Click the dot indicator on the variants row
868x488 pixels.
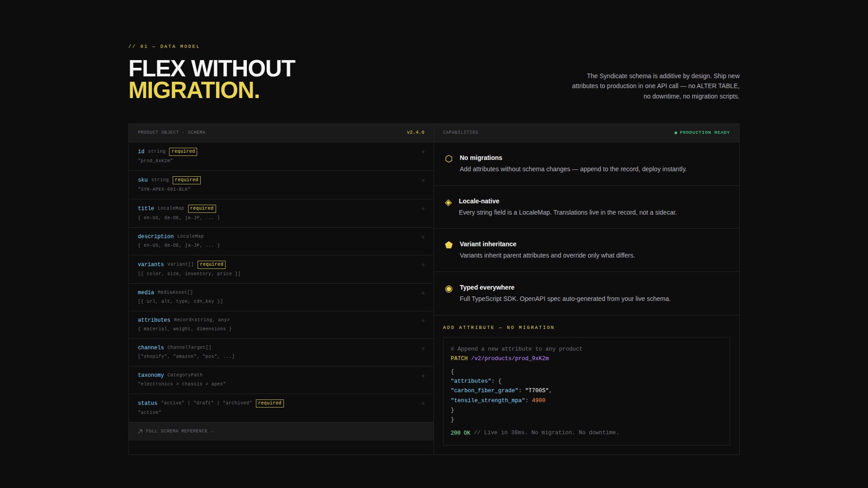point(423,265)
